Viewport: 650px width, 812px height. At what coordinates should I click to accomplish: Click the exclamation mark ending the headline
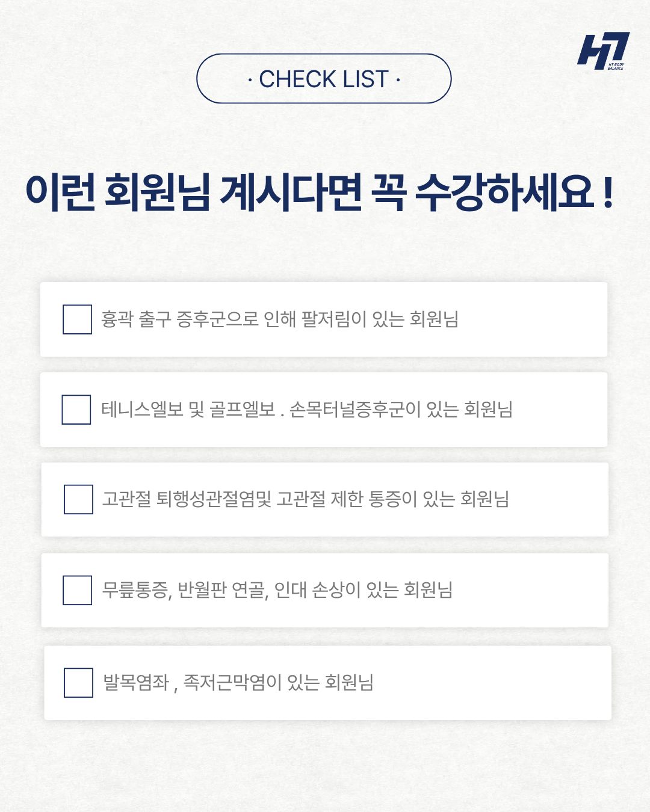click(607, 193)
